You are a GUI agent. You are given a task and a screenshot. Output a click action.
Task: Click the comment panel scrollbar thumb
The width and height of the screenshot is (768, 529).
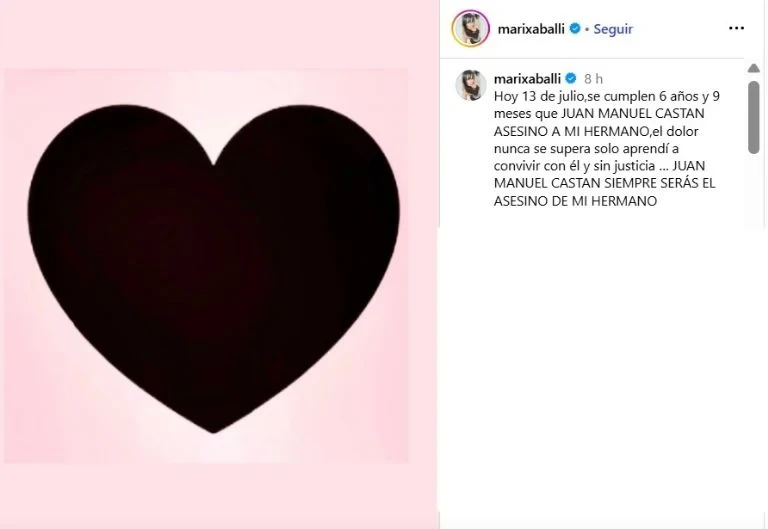(754, 118)
